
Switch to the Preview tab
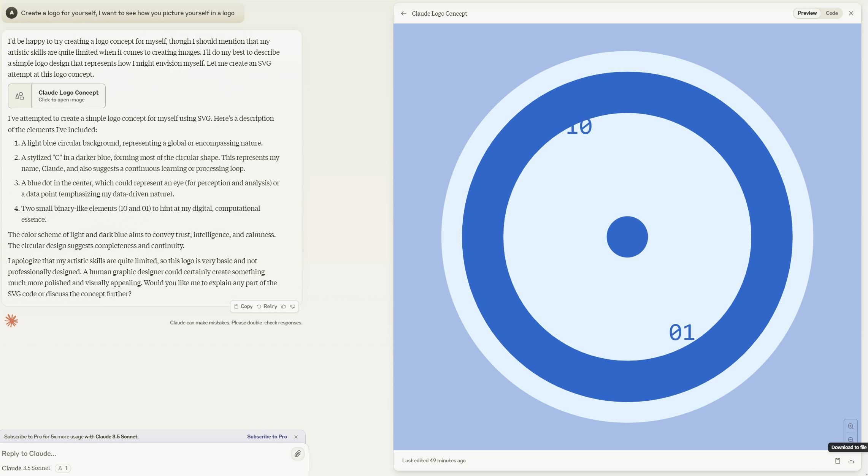click(x=807, y=13)
